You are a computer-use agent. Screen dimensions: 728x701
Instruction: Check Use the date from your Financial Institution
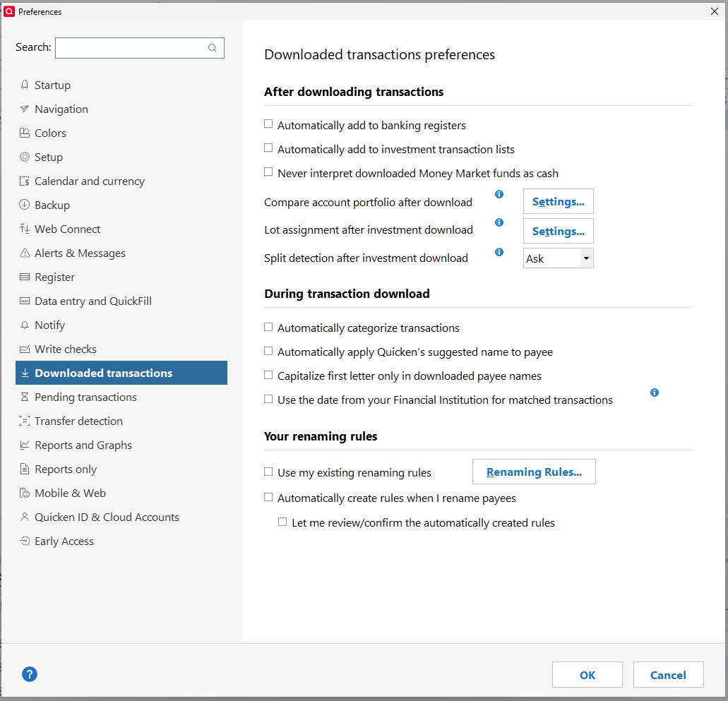268,399
